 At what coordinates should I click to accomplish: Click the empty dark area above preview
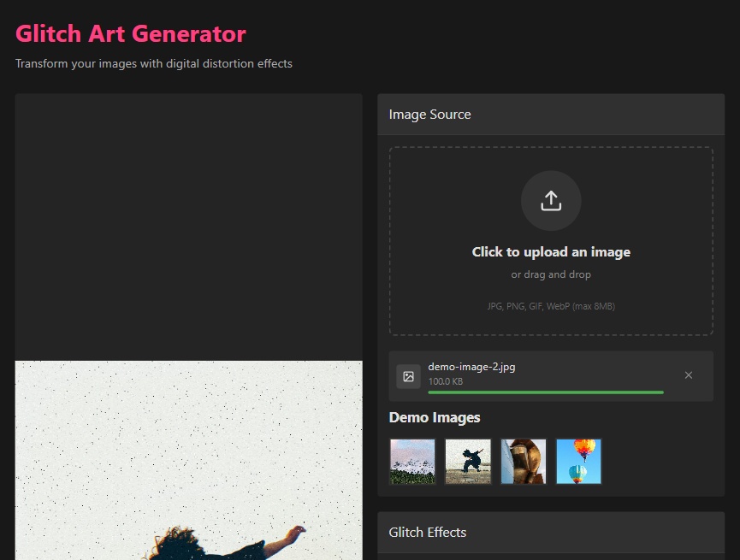pyautogui.click(x=189, y=227)
